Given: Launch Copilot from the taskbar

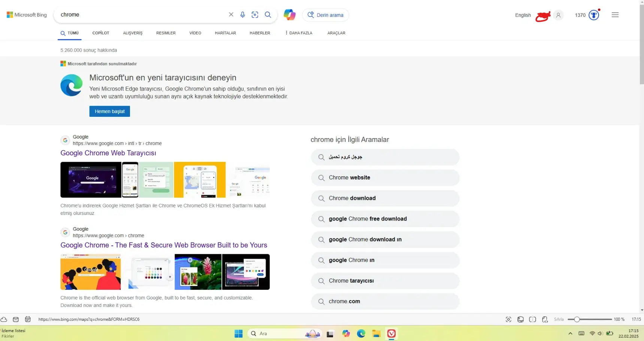Looking at the screenshot, I should [x=346, y=334].
